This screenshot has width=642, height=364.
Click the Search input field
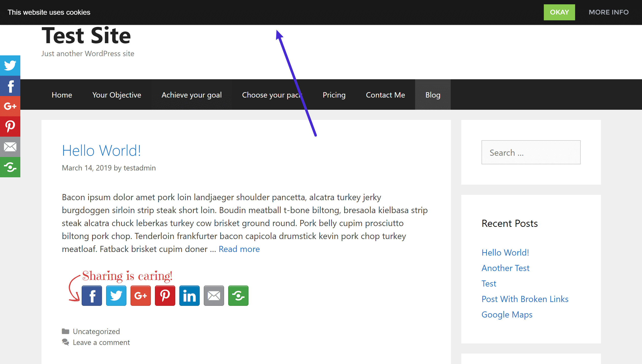click(531, 152)
